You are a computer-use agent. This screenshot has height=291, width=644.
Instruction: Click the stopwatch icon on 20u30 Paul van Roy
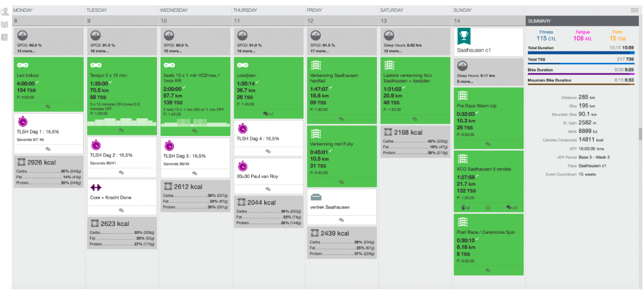coord(242,166)
